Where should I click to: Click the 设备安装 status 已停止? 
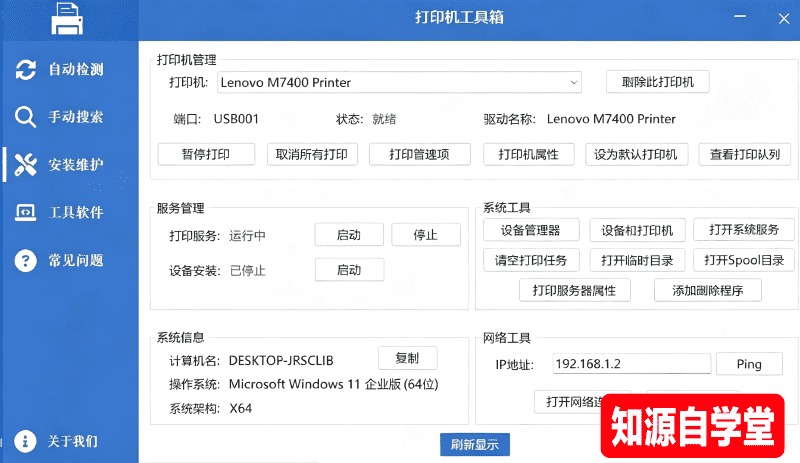click(247, 271)
